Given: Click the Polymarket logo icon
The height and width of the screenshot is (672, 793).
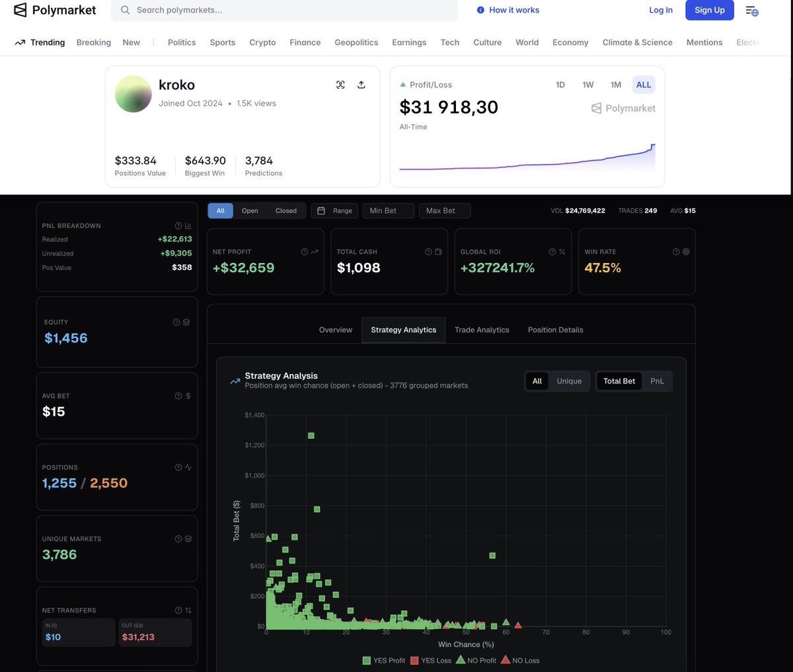Looking at the screenshot, I should (20, 10).
